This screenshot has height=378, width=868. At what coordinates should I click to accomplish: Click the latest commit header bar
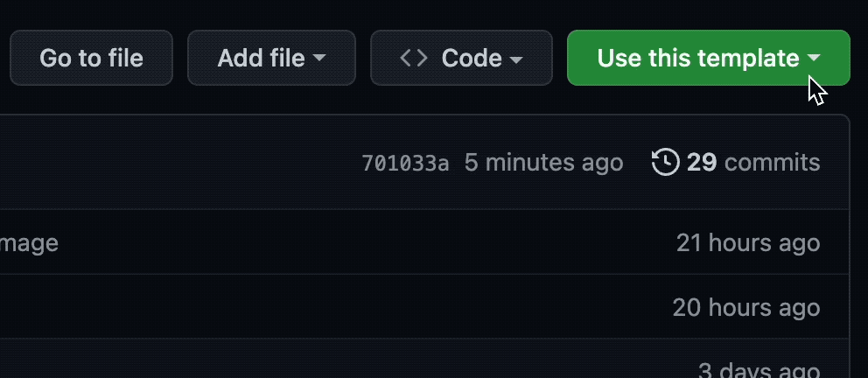[x=424, y=162]
